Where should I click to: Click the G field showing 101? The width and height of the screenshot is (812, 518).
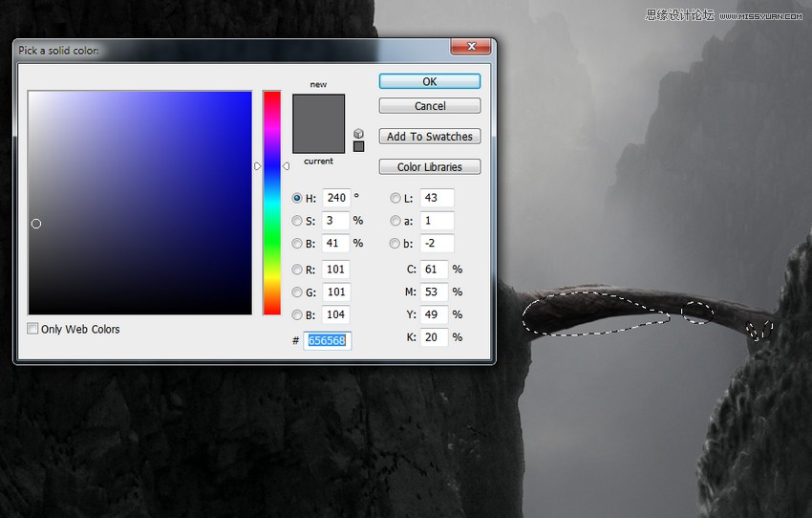(336, 292)
